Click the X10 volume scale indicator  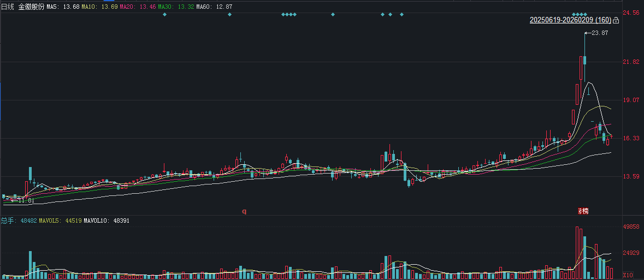pos(628,275)
